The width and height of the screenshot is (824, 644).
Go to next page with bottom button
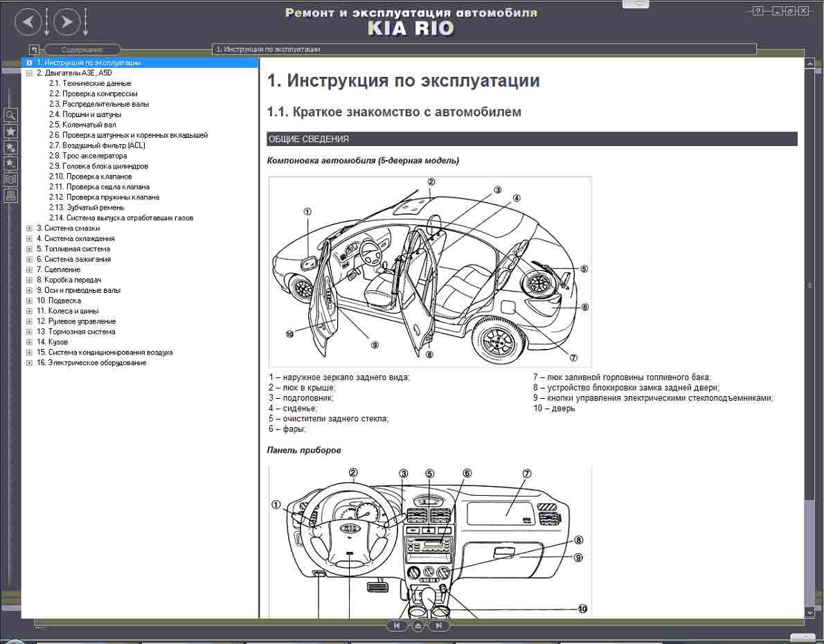click(x=439, y=625)
